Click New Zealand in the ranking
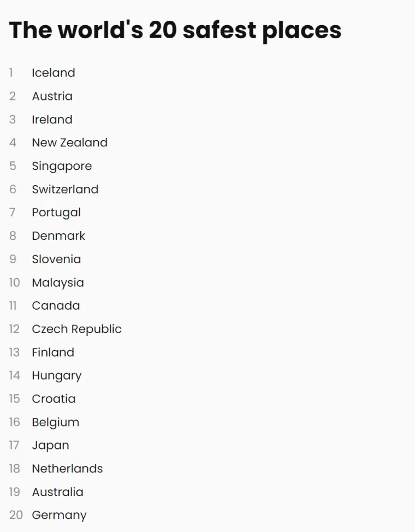 (x=69, y=143)
